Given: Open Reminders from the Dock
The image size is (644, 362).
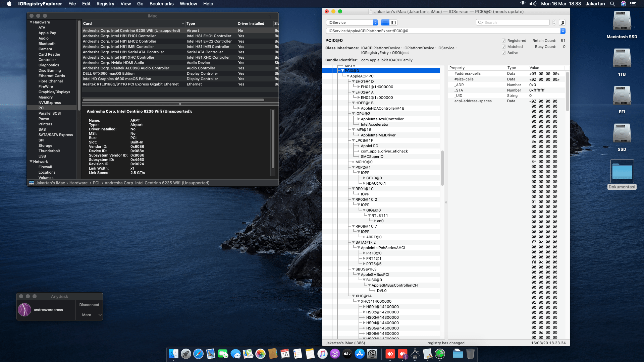Looking at the screenshot, I should pyautogui.click(x=298, y=354).
